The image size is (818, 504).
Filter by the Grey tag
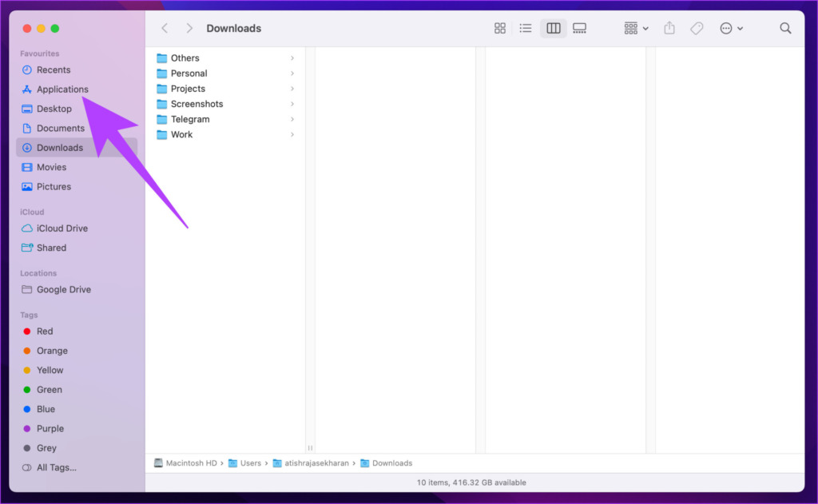point(77,448)
